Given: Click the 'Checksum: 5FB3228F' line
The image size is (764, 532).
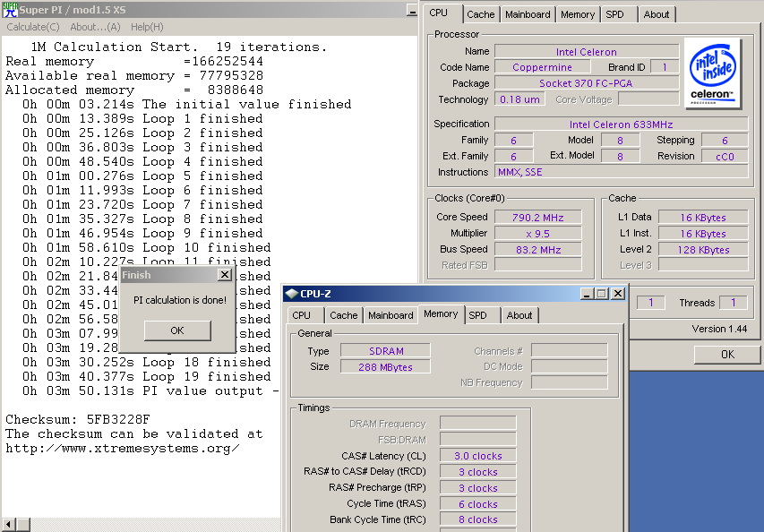Looking at the screenshot, I should (78, 419).
